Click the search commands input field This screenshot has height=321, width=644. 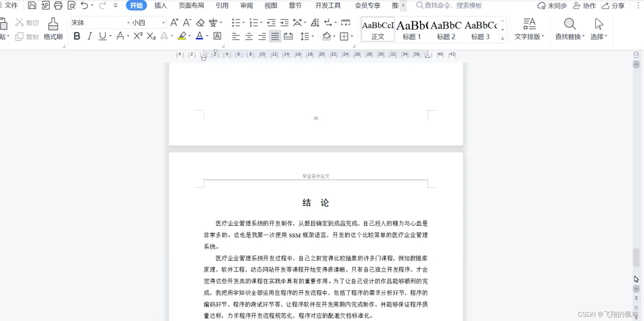[x=453, y=5]
